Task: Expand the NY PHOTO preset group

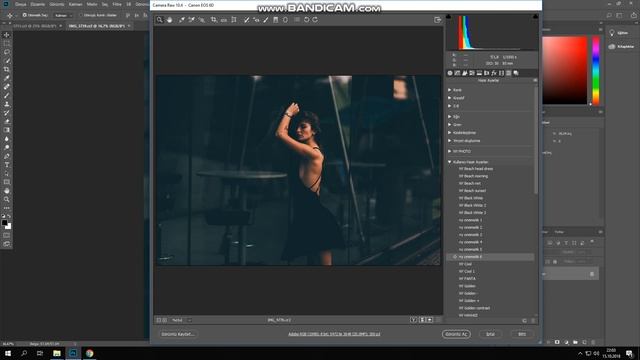Action: click(x=449, y=151)
